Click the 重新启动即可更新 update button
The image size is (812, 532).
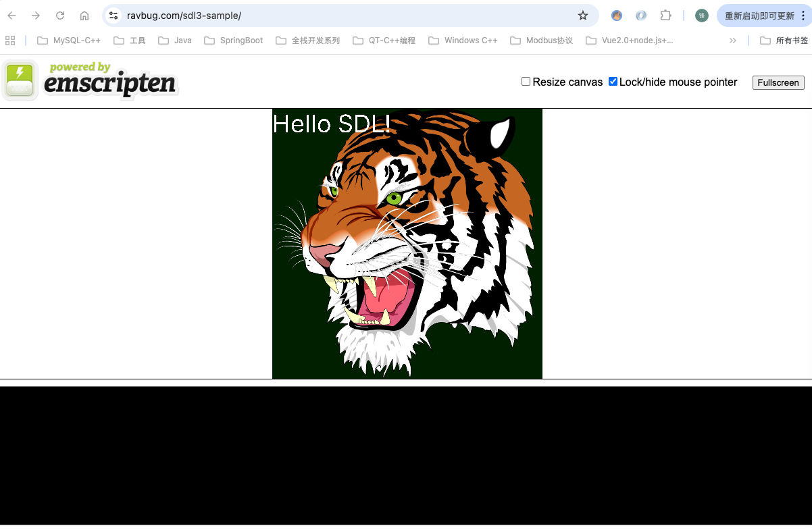click(x=759, y=16)
